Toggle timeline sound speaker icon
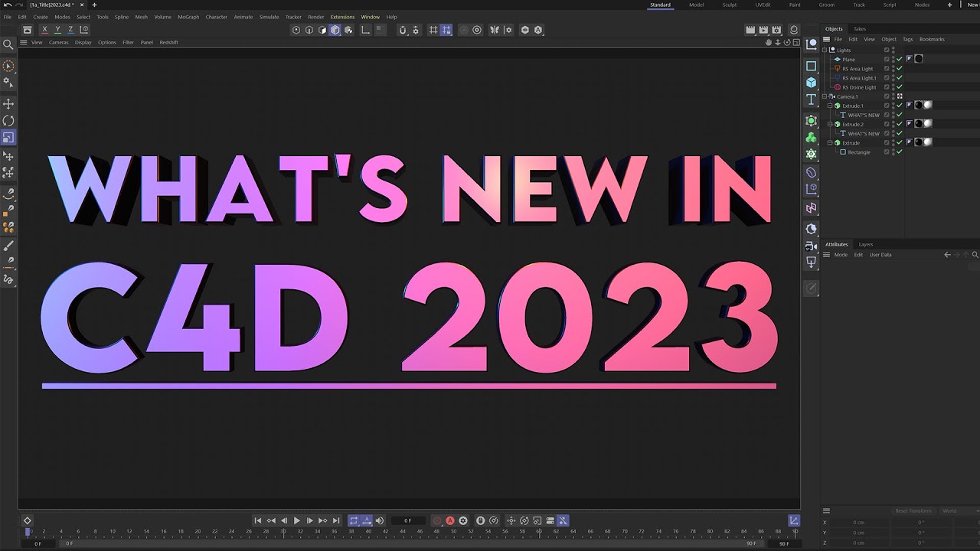 click(380, 520)
